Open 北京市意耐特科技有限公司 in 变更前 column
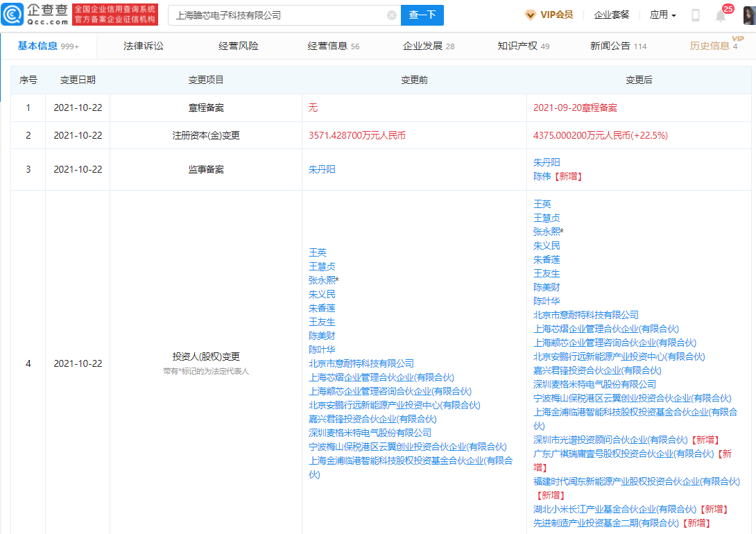 pos(361,363)
